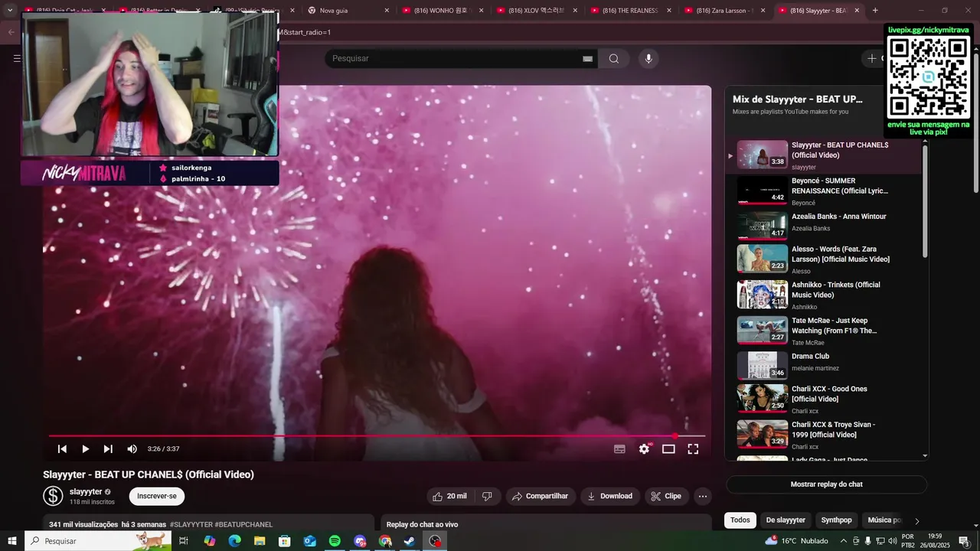This screenshot has height=551, width=980.
Task: Select the Todos filter chip
Action: [740, 520]
